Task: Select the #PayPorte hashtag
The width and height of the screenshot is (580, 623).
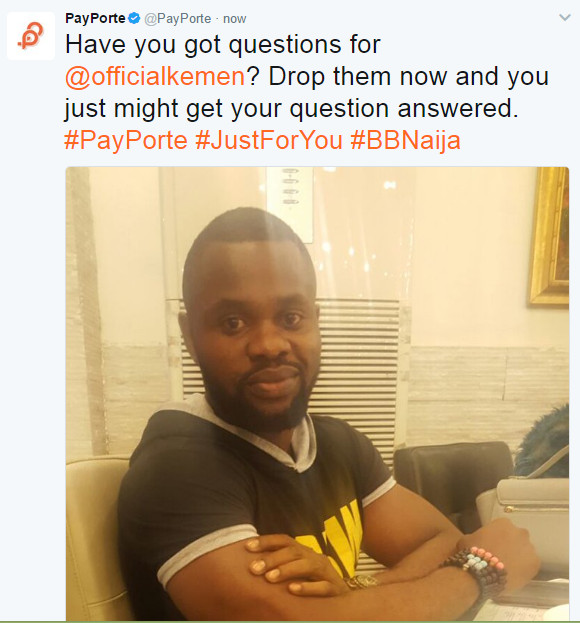Action: pyautogui.click(x=126, y=140)
